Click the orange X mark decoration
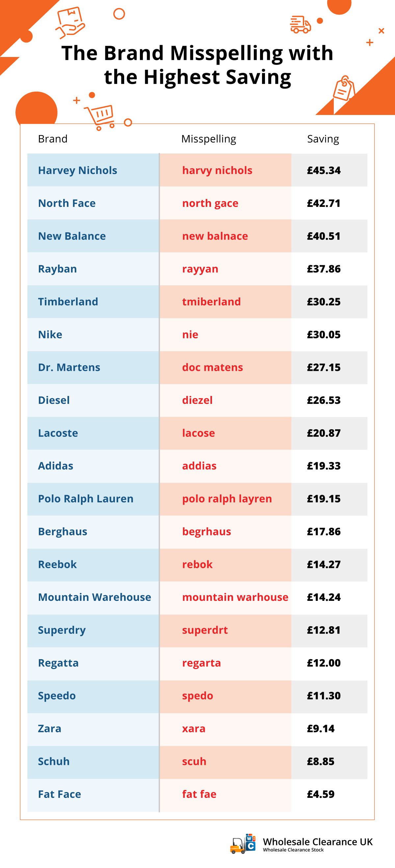The height and width of the screenshot is (868, 395). coord(381,31)
